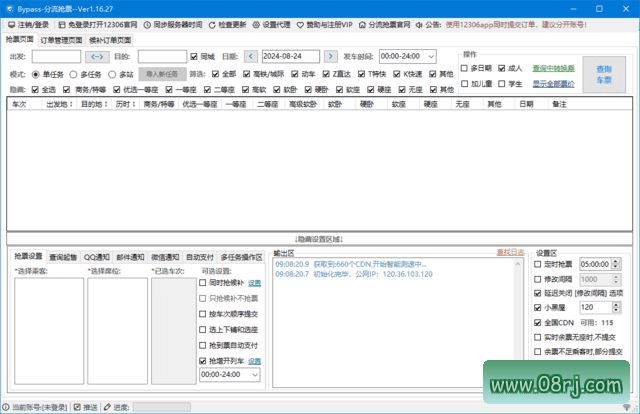This screenshot has width=640, height=414.
Task: Open the QQ通知 tab
Action: point(97,257)
